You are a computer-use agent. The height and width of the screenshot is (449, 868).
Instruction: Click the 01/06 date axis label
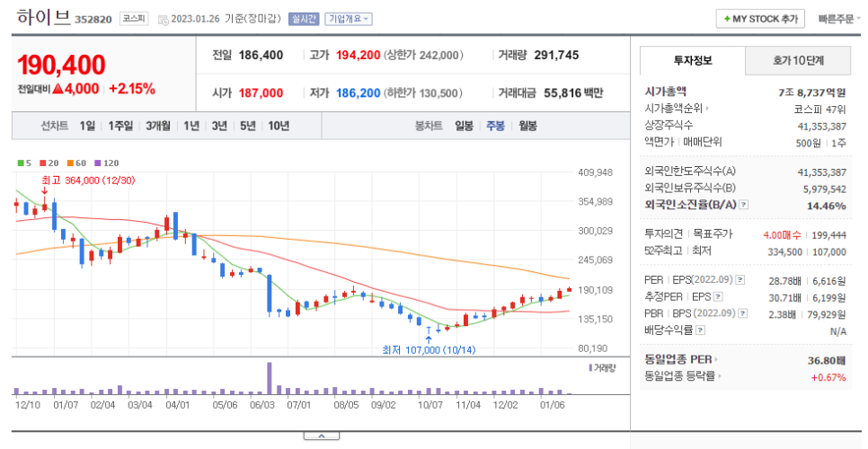(x=552, y=405)
